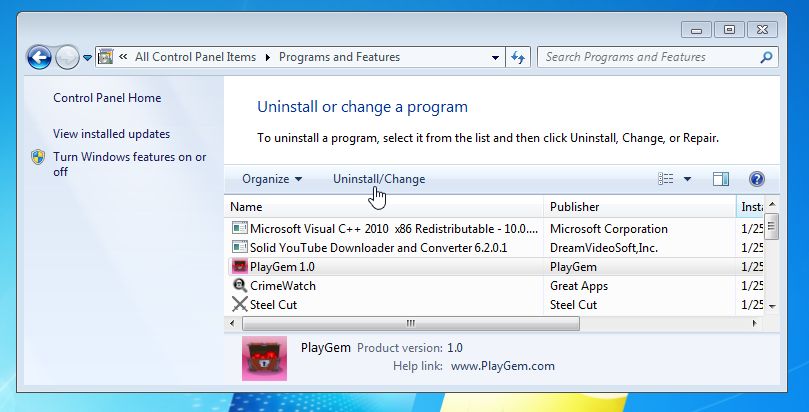Refresh the Programs and Features list

[517, 57]
